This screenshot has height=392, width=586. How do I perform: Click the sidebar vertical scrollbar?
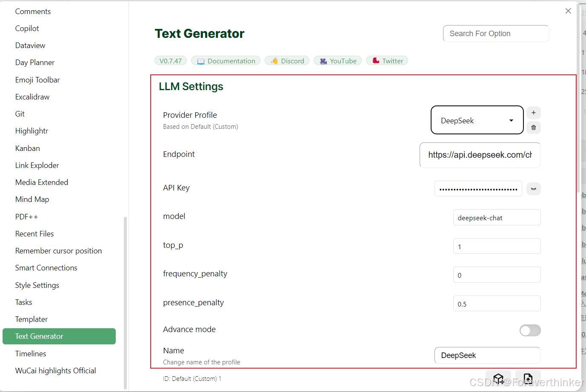click(x=125, y=303)
